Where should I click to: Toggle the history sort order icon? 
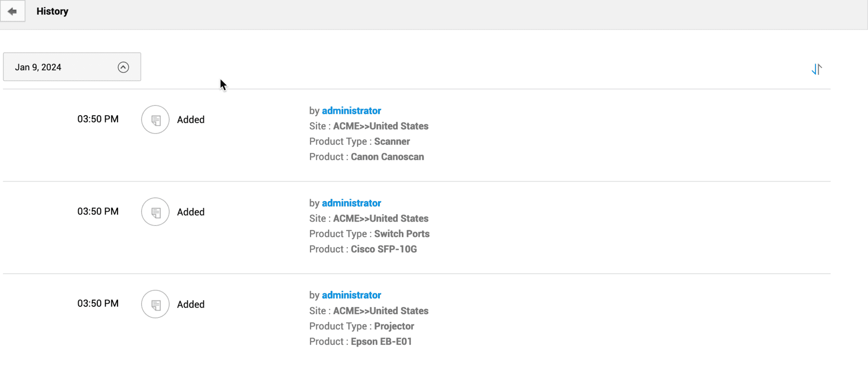coord(816,69)
